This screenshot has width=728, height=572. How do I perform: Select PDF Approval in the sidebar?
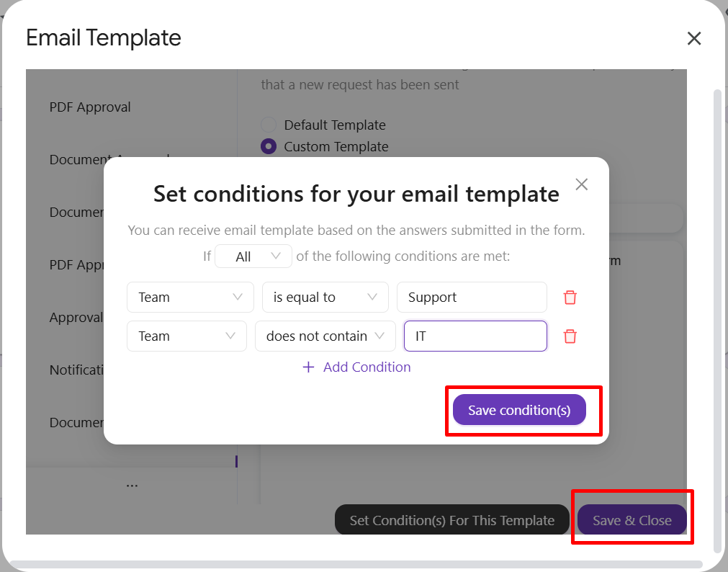point(90,107)
